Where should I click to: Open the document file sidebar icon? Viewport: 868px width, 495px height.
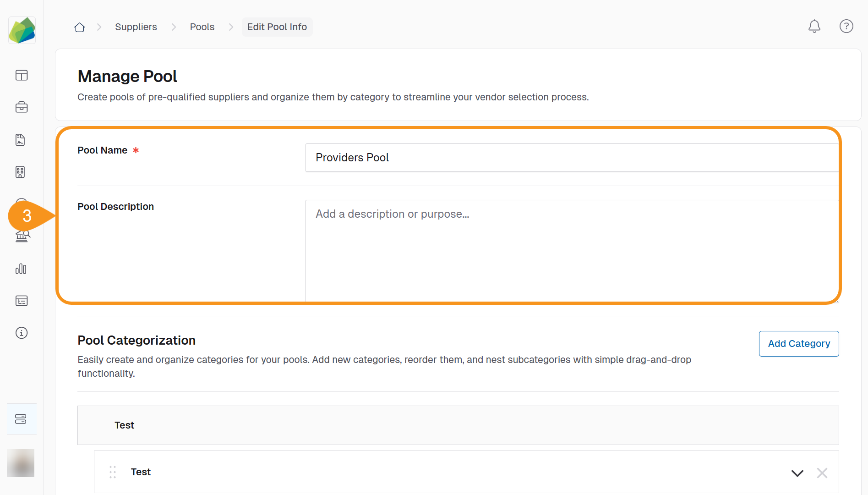[x=21, y=140]
